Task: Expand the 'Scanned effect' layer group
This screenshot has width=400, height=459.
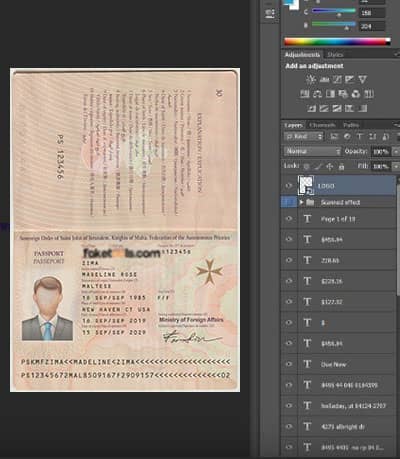Action: pos(301,202)
